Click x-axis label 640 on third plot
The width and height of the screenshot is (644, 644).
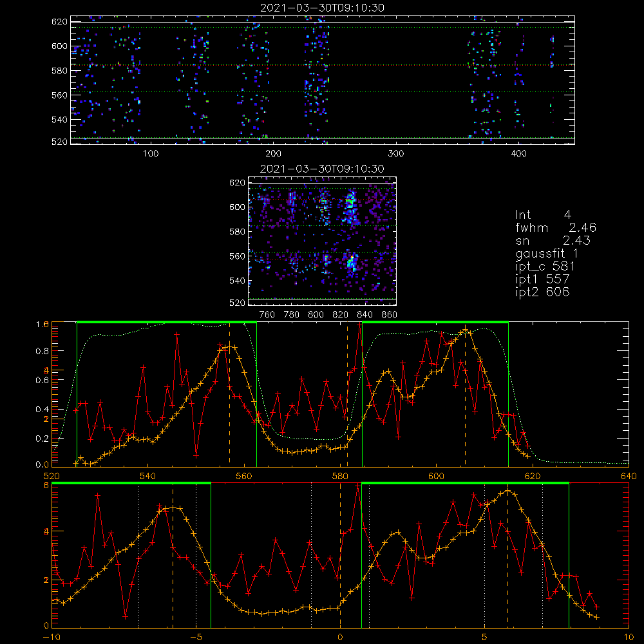(x=629, y=476)
